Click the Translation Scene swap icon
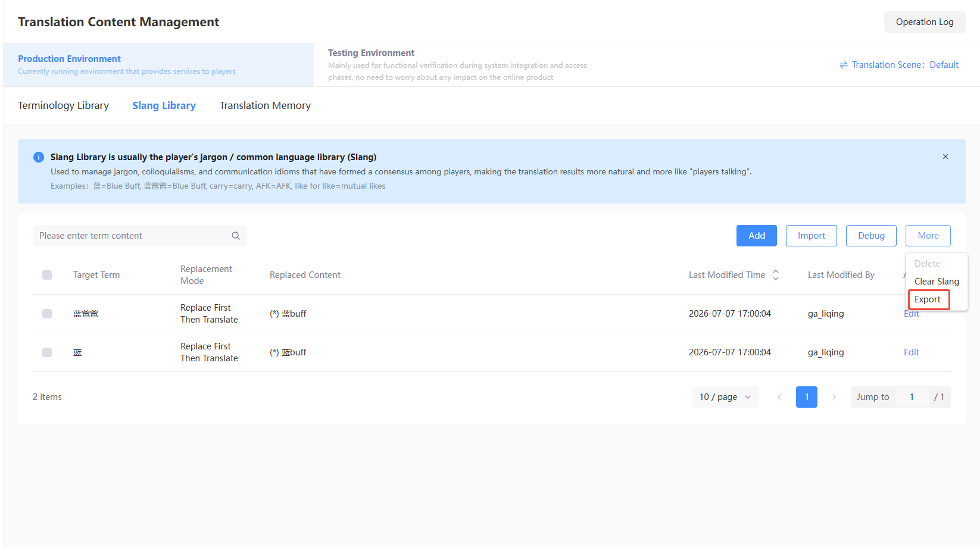Screen dimensions: 980x547 click(844, 65)
